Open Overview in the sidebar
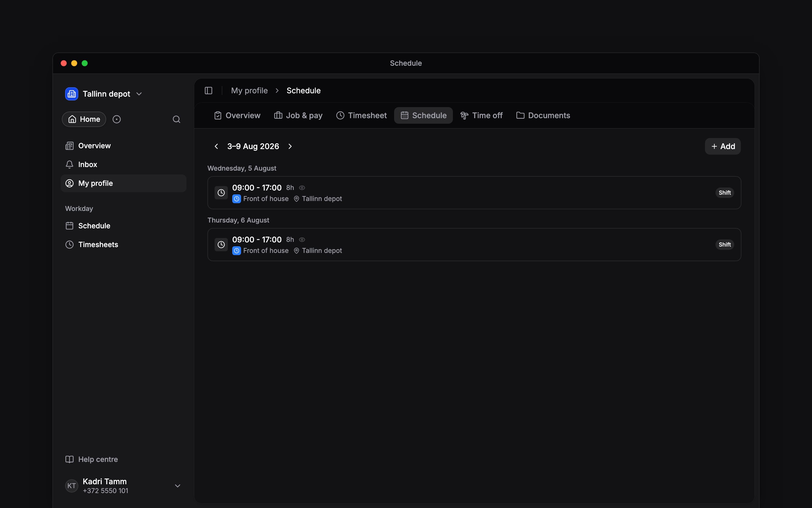812x508 pixels. coord(124,146)
